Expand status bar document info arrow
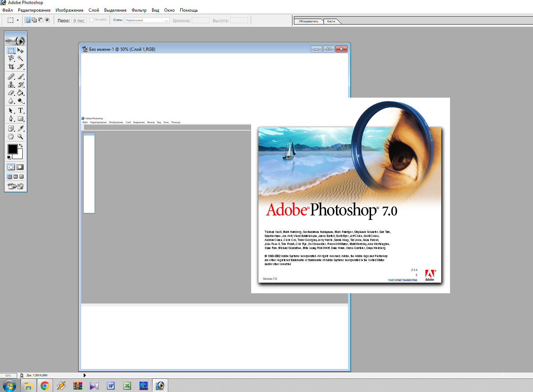The image size is (533, 392). pyautogui.click(x=84, y=375)
